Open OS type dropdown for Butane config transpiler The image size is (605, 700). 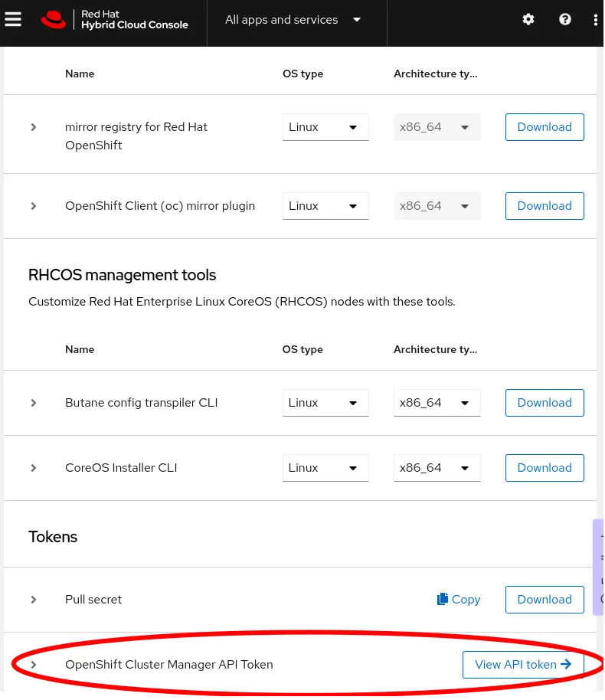pyautogui.click(x=325, y=403)
